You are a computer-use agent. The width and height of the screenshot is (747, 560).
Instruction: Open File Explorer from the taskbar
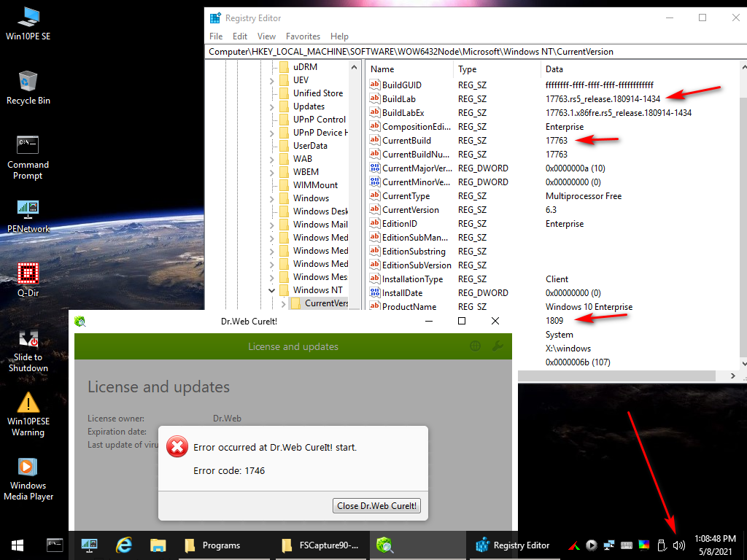tap(158, 545)
